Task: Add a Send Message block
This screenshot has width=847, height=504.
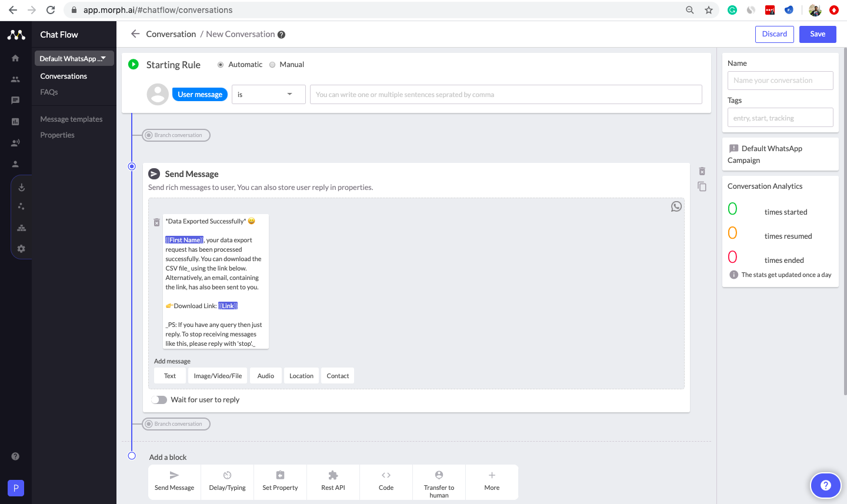Action: [175, 481]
